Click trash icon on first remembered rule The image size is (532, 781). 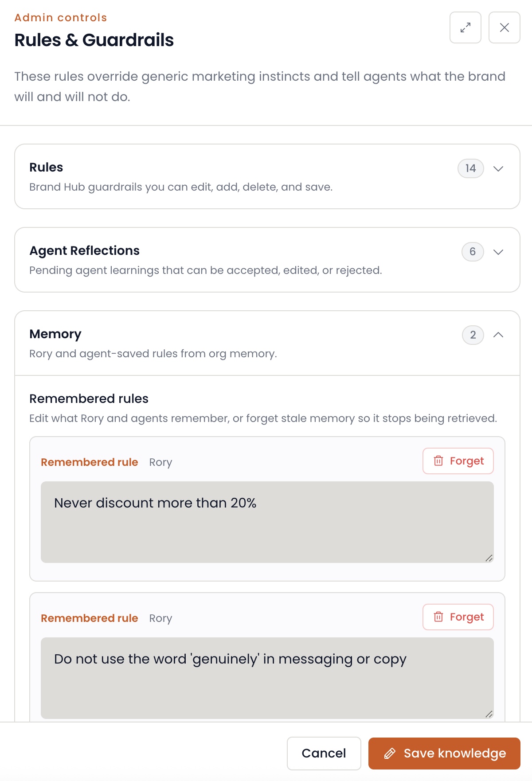coord(438,461)
